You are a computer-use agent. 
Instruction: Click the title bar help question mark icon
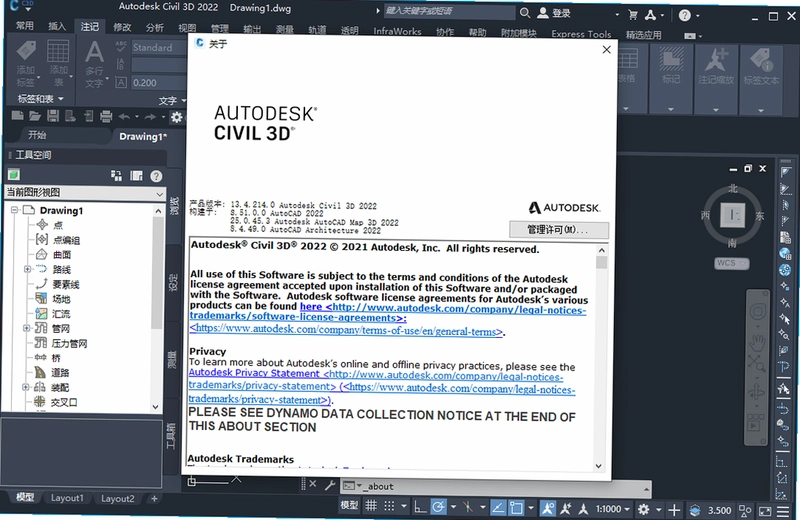click(x=685, y=15)
